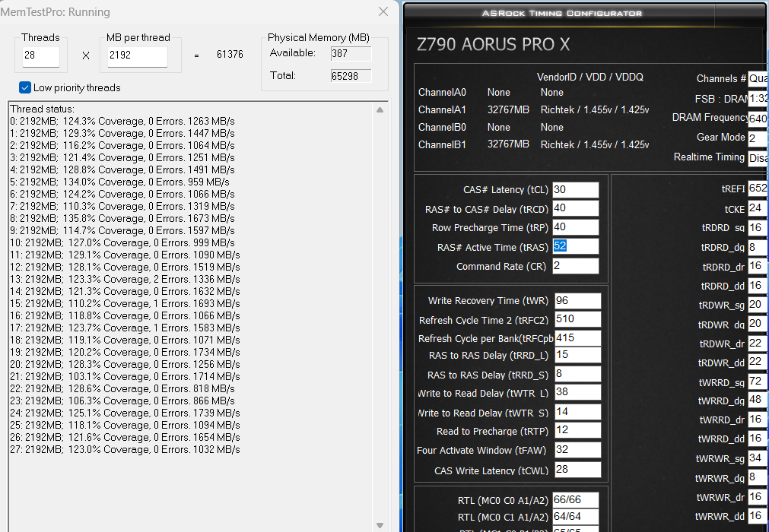769x532 pixels.
Task: Select thread 17 row with 1583 MB/s
Action: 125,328
